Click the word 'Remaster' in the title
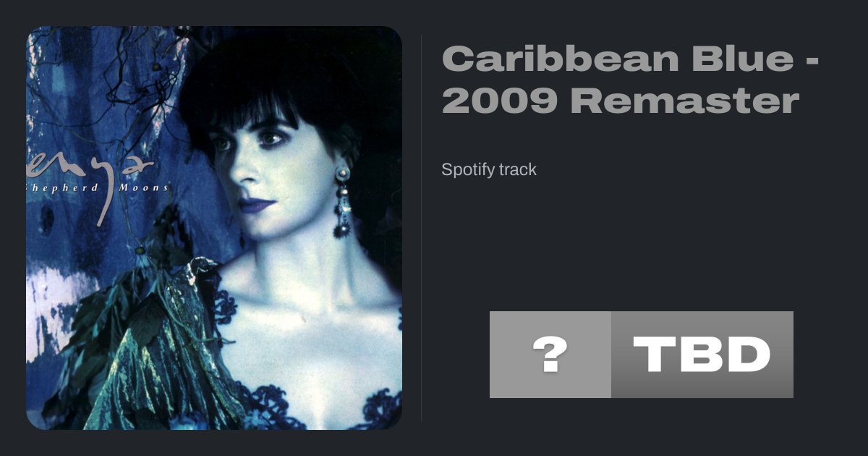 [685, 101]
